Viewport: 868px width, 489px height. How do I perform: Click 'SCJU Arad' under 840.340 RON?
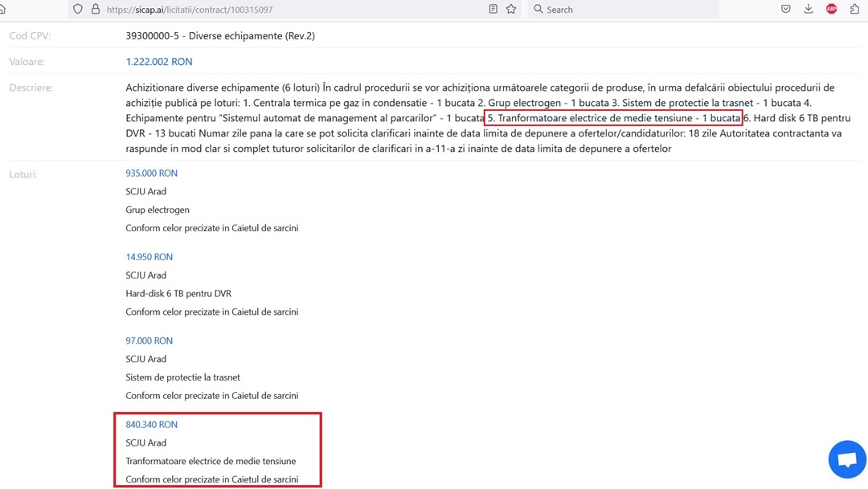click(x=145, y=442)
